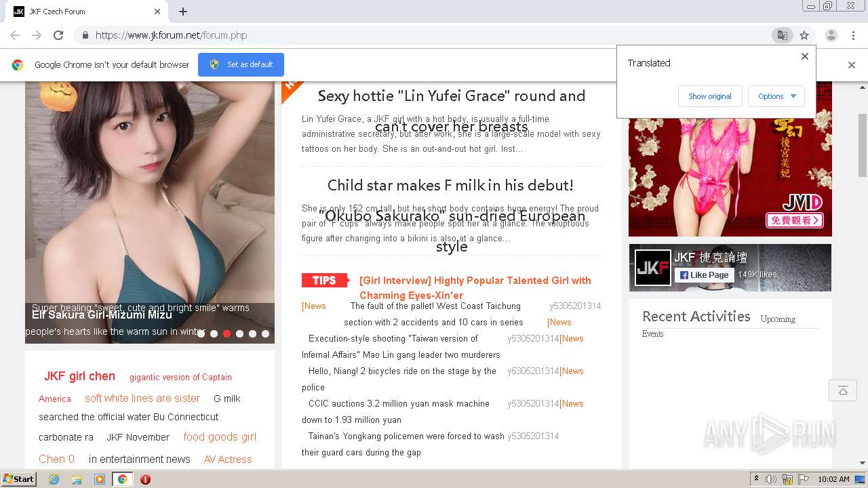This screenshot has height=488, width=868.
Task: Select the JKF Czech Forum tab
Action: [87, 12]
